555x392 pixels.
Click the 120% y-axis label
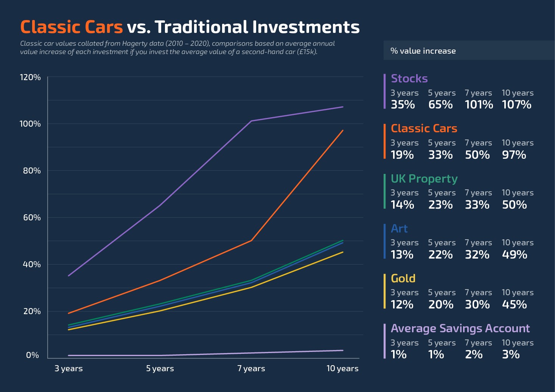coord(30,77)
